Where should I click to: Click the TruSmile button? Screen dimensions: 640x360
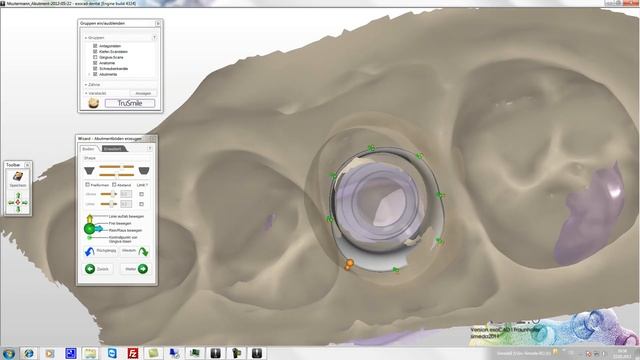[130, 103]
